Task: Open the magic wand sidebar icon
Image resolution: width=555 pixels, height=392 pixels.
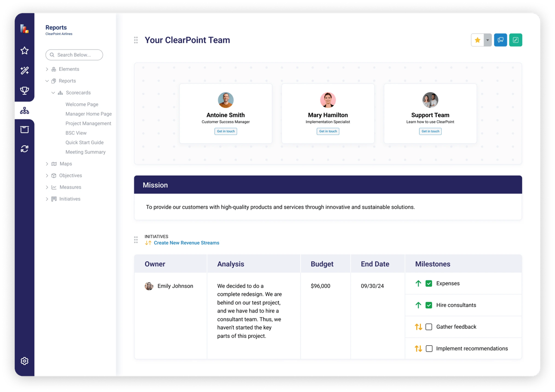Action: (x=25, y=71)
